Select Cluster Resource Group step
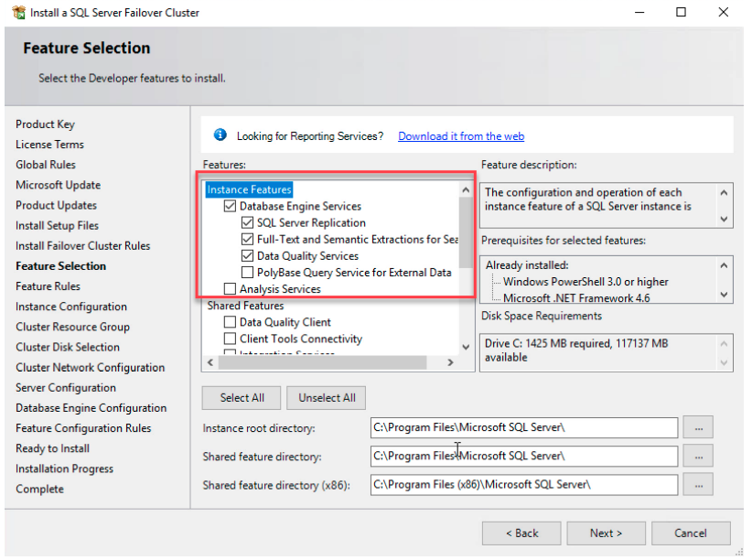752x560 pixels. pyautogui.click(x=72, y=327)
